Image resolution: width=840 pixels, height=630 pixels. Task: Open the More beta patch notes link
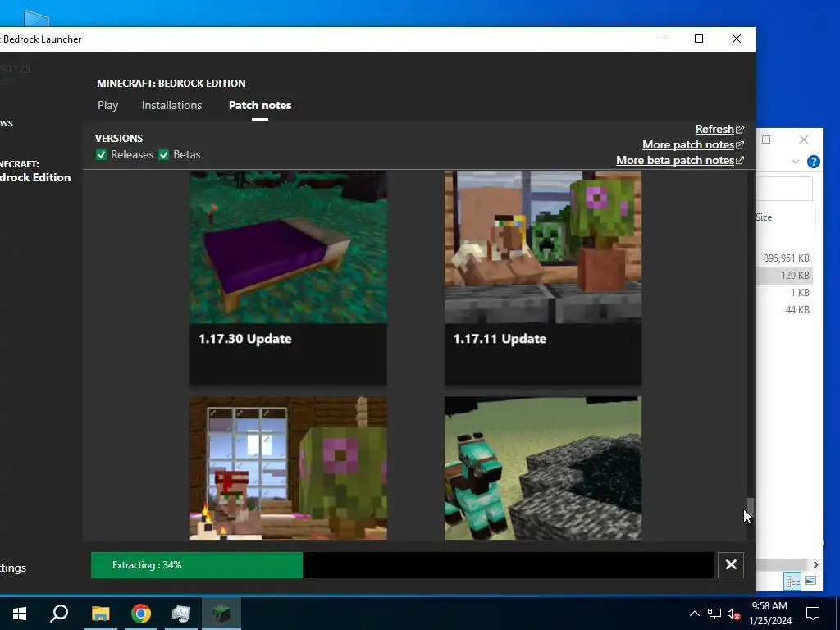(675, 160)
